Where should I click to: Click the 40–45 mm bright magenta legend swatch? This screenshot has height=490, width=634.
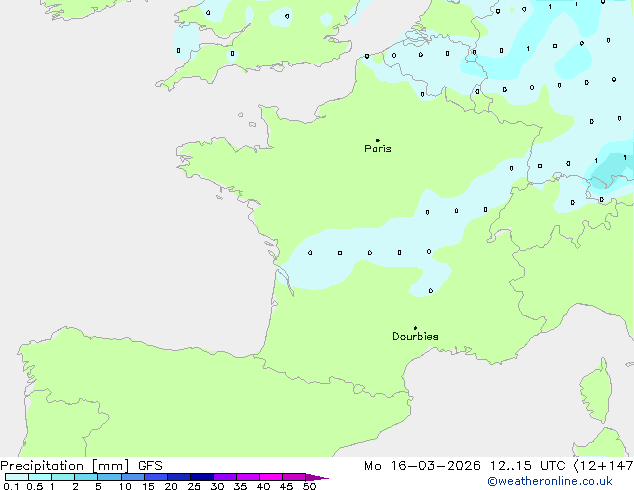tap(271, 477)
